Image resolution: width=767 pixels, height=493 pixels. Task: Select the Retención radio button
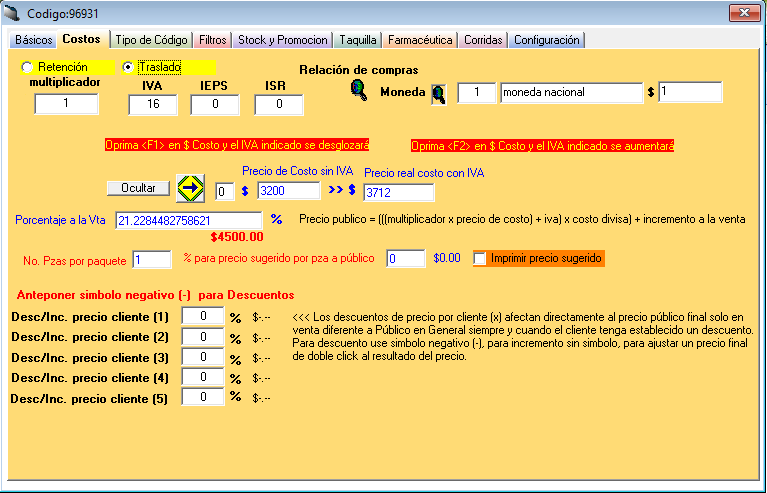27,67
